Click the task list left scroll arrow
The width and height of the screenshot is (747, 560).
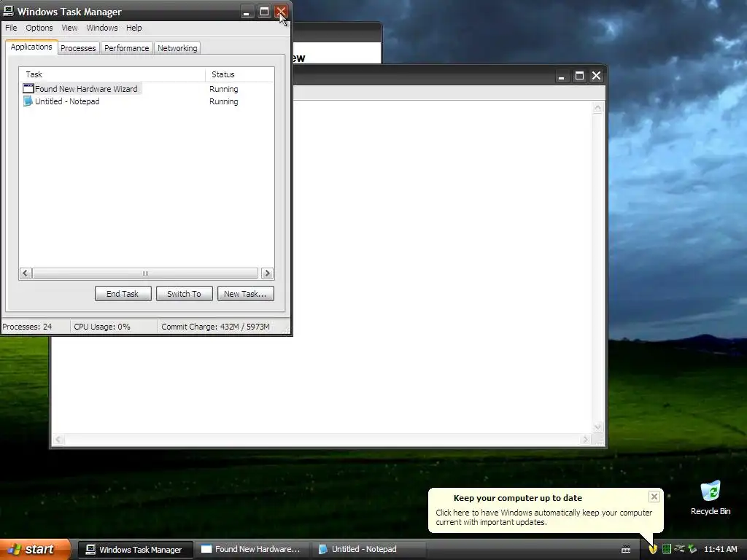tap(26, 273)
